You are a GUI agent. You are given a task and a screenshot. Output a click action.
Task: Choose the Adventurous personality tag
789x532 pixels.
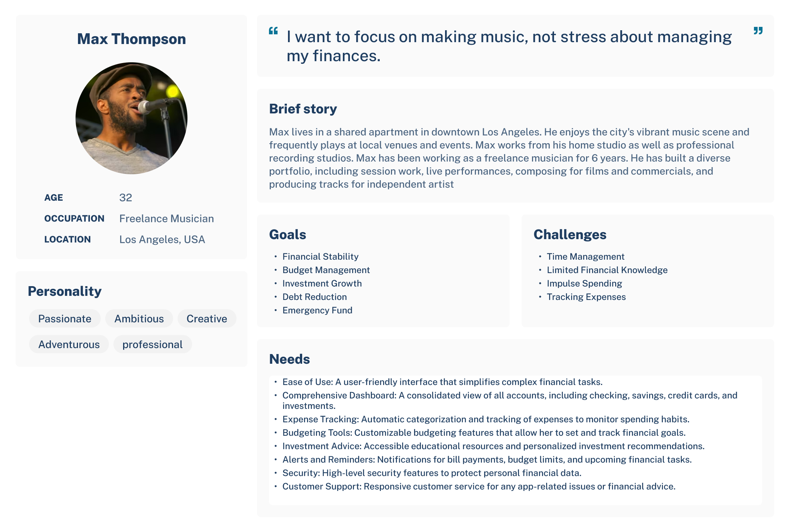(x=69, y=344)
